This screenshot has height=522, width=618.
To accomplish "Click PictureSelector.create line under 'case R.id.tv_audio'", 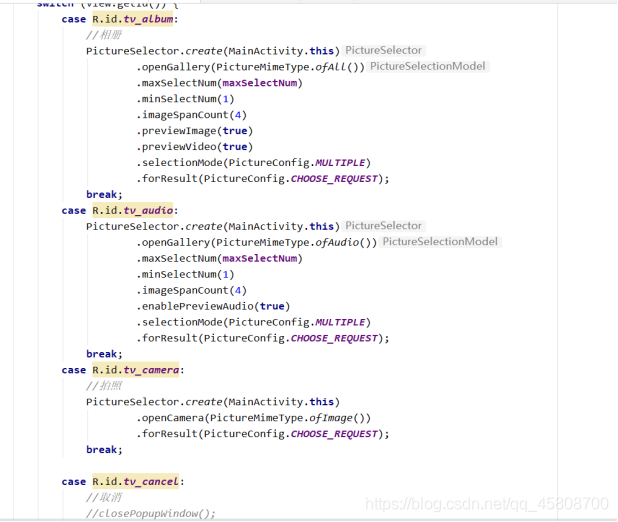I will [x=213, y=227].
